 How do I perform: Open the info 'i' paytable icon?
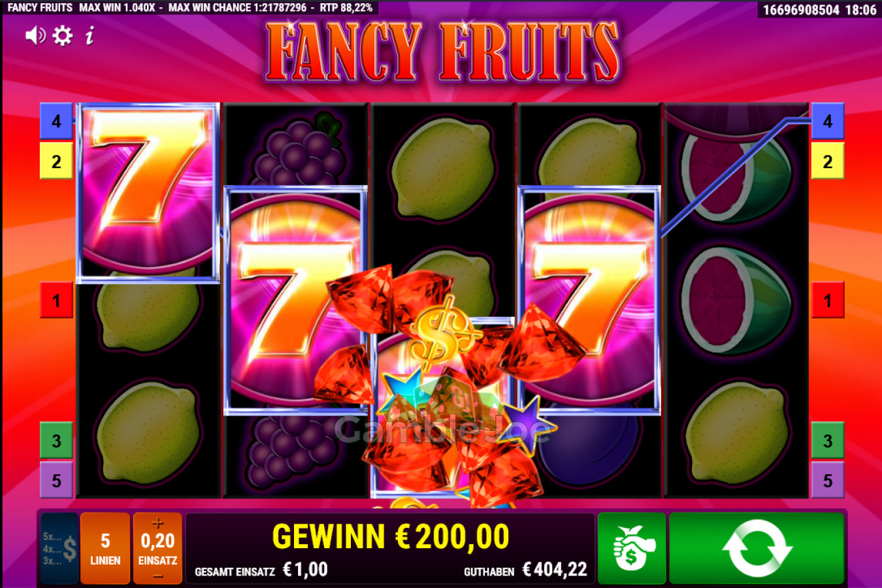coord(90,35)
